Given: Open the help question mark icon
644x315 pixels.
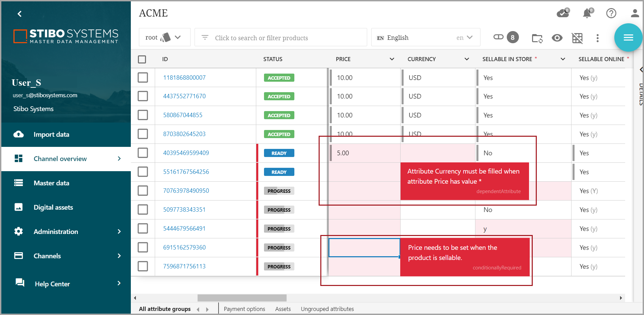Looking at the screenshot, I should [611, 13].
